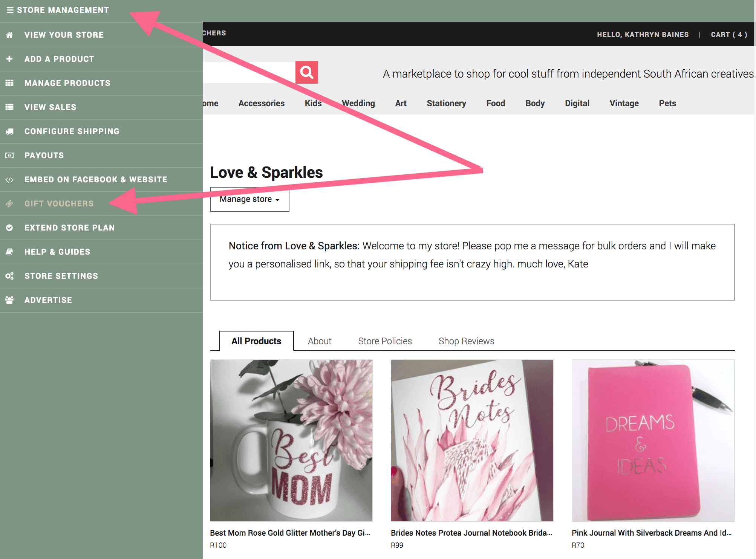
Task: Click the red search magnifier icon
Action: 306,72
